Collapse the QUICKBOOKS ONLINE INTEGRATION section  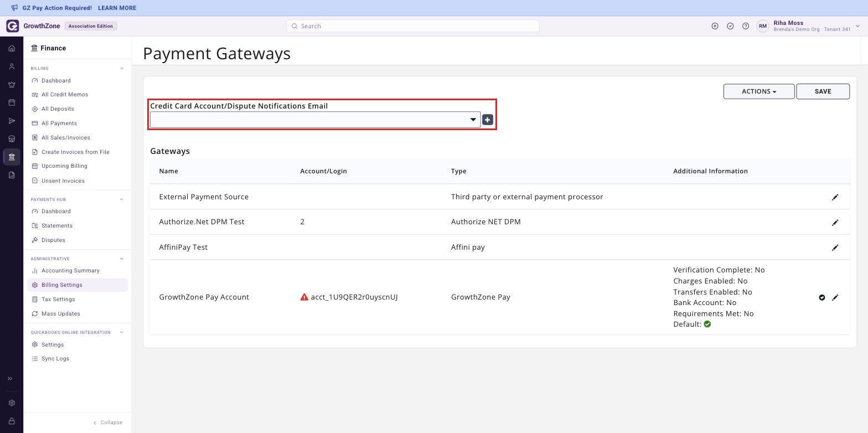tap(122, 332)
